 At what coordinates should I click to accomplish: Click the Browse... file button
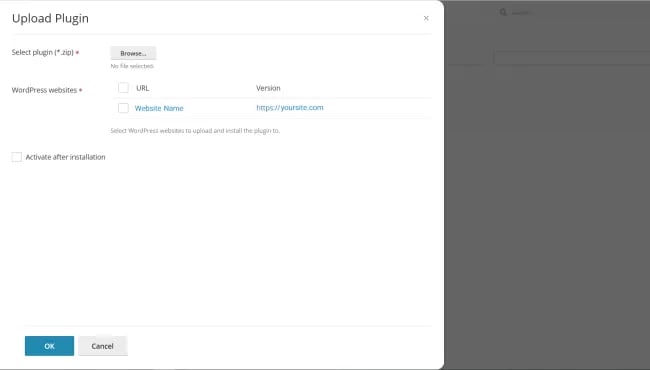coord(133,53)
